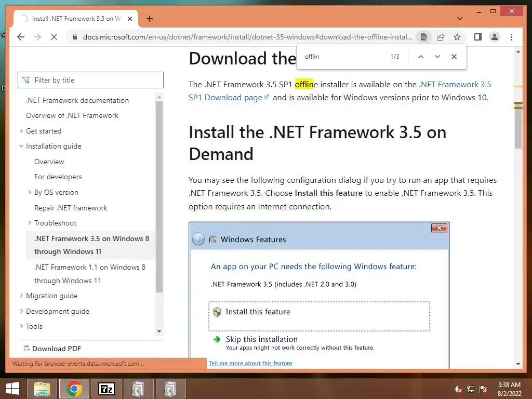This screenshot has height=399, width=532.
Task: Open Repair .NET framework page
Action: [x=71, y=208]
